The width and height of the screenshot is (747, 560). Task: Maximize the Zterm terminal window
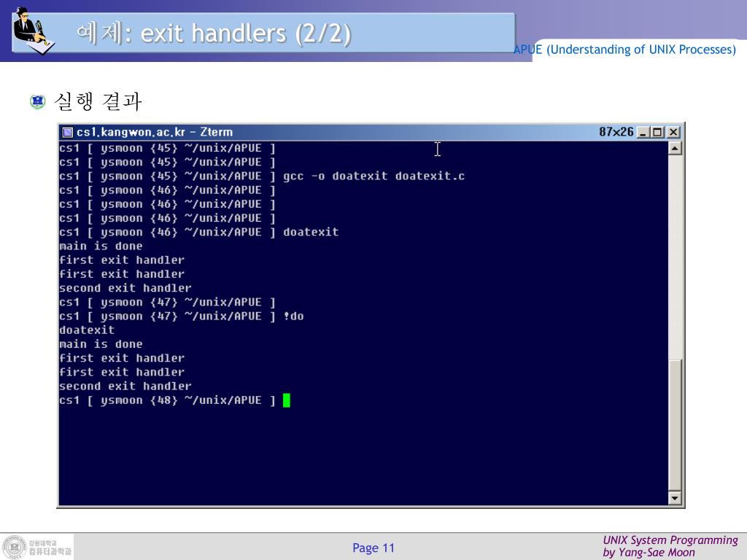coord(658,133)
